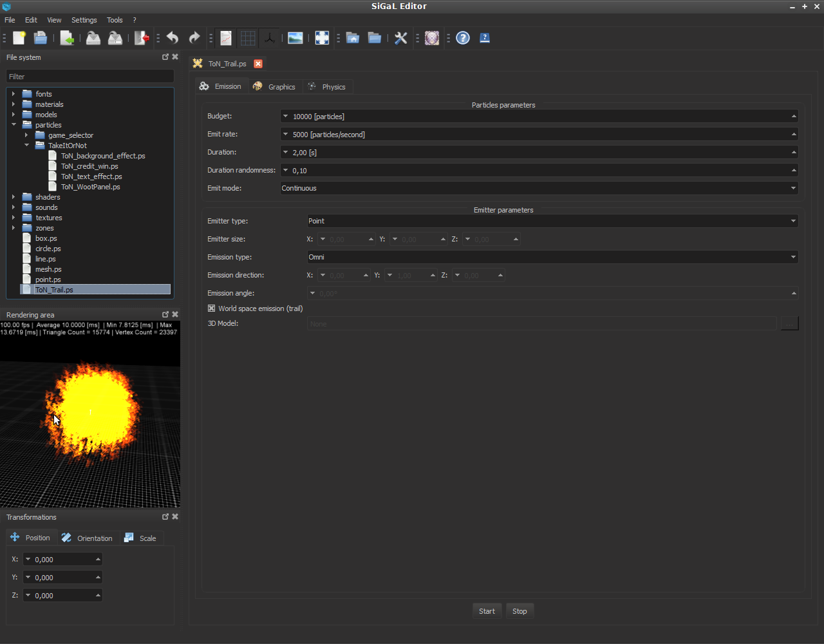Open the Settings menu
Viewport: 824px width, 644px height.
[x=84, y=20]
